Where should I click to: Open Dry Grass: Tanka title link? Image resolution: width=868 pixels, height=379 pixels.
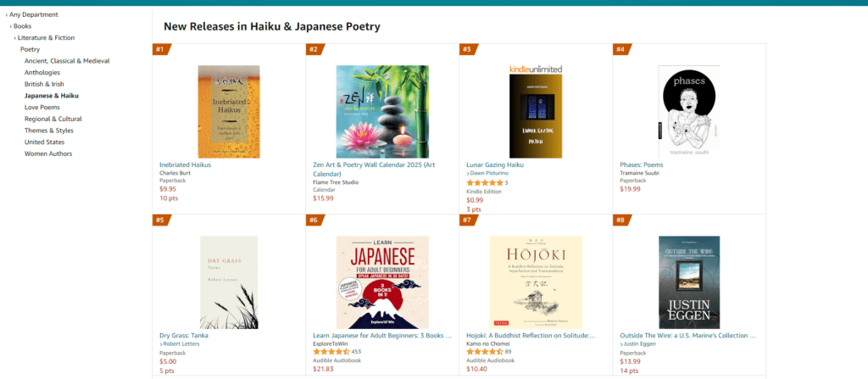coord(184,335)
